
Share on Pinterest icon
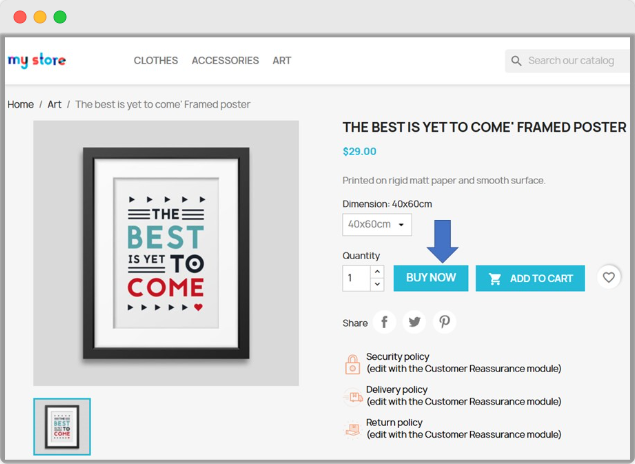(x=444, y=322)
